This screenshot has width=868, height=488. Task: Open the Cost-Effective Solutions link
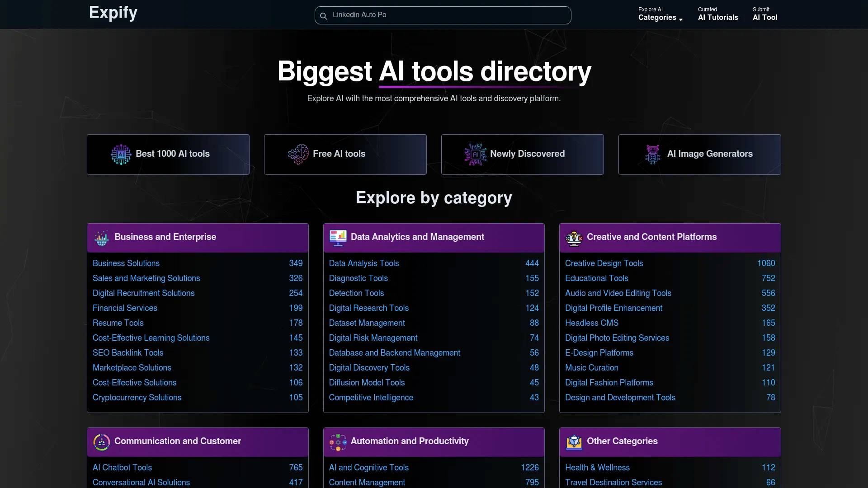pyautogui.click(x=135, y=382)
